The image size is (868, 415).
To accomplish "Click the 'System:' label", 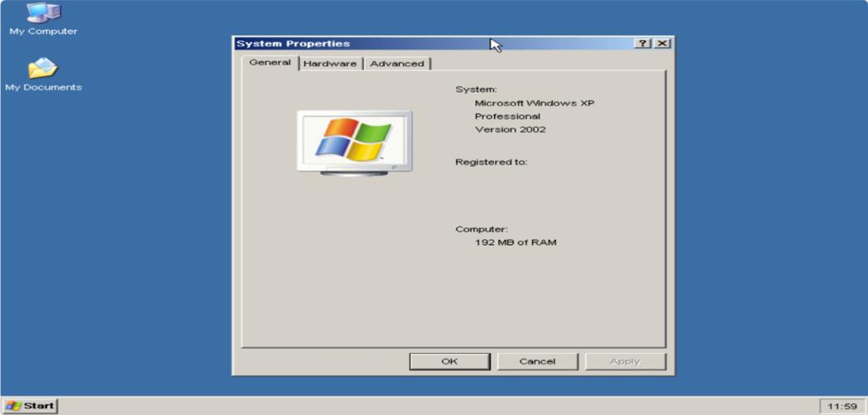I will [x=476, y=89].
